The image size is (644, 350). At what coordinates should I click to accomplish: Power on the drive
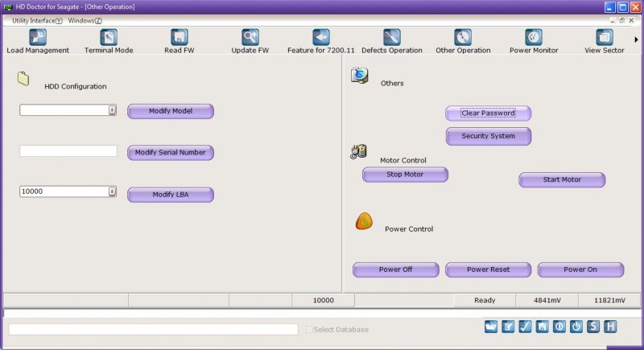(x=580, y=270)
